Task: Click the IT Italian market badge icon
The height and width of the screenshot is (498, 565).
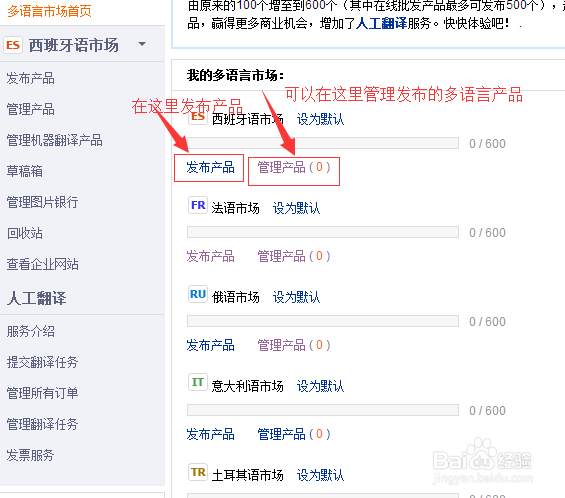Action: coord(198,382)
